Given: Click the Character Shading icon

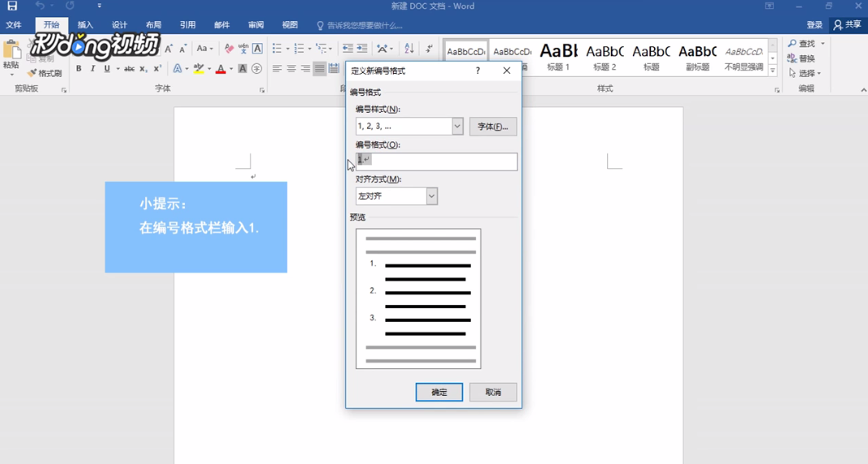Looking at the screenshot, I should tap(242, 69).
